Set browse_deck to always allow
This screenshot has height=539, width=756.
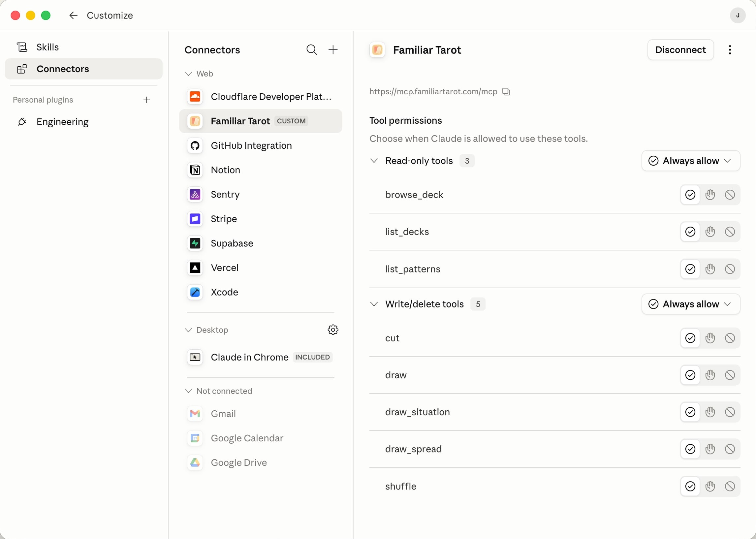click(690, 195)
